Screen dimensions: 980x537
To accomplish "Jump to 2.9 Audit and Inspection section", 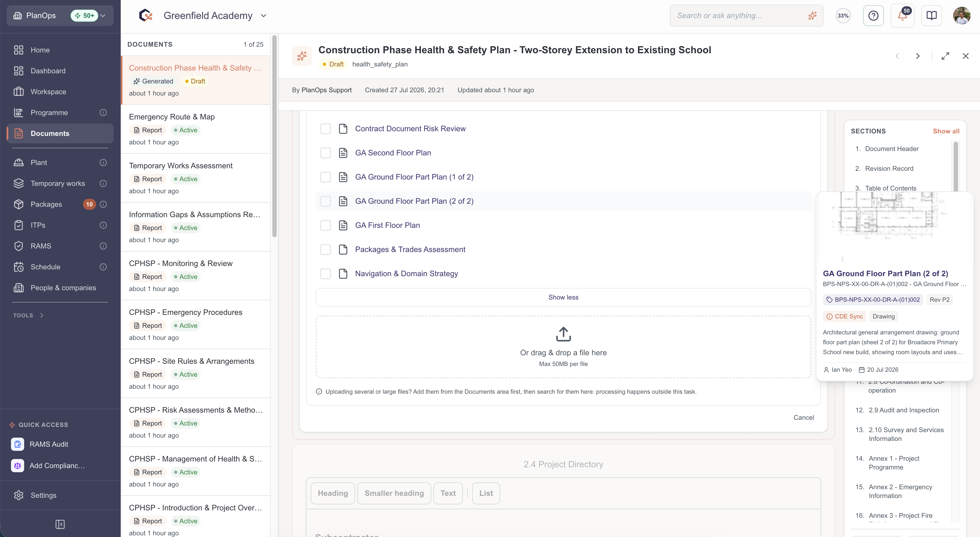I will tap(903, 410).
